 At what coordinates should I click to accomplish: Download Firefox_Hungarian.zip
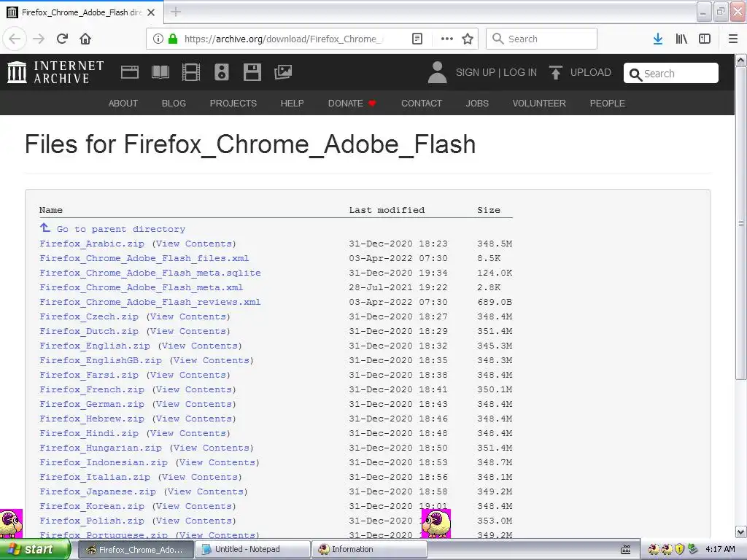[x=101, y=448]
